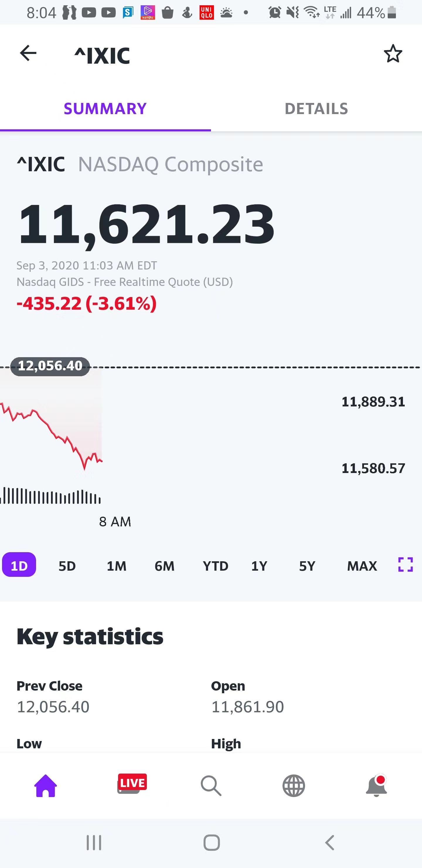
Task: Expand the chart to full screen
Action: [x=405, y=565]
